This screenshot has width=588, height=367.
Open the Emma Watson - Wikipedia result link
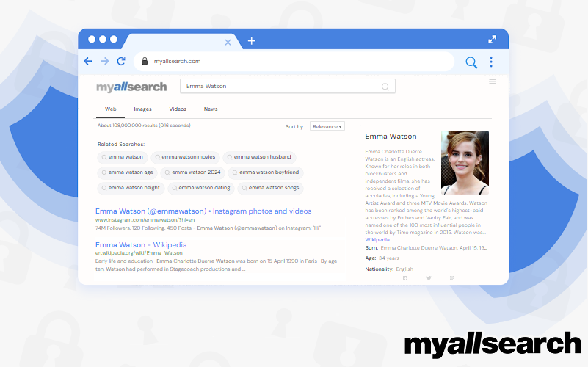click(x=141, y=245)
